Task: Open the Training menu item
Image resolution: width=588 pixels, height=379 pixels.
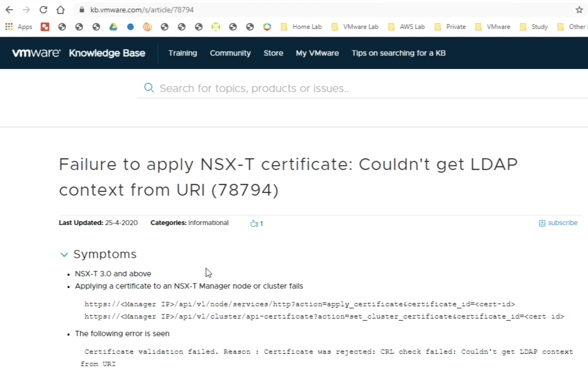Action: click(x=183, y=53)
